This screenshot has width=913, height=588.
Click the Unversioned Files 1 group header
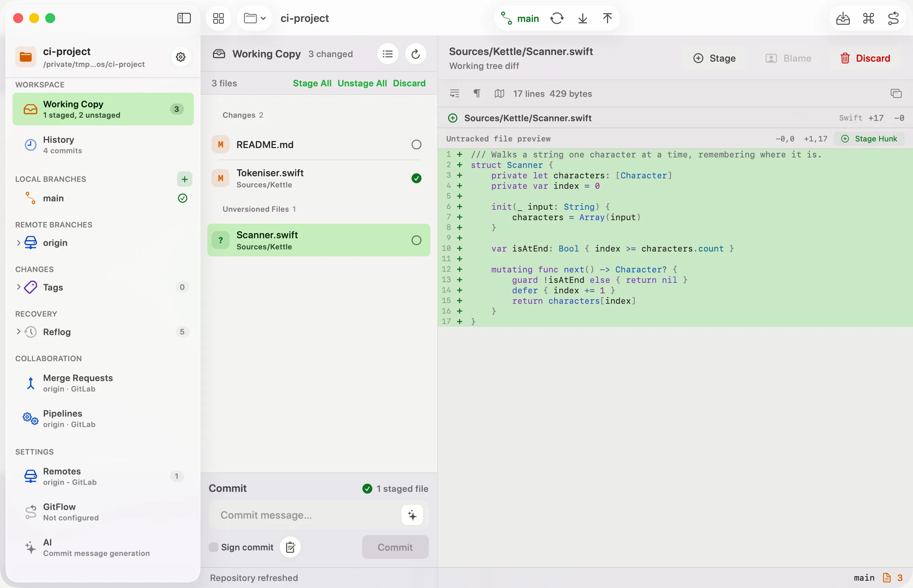259,209
